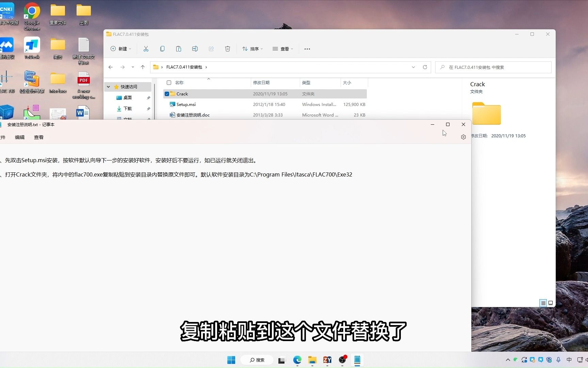The width and height of the screenshot is (588, 368).
Task: Click FLAC7.0.411安装包 breadcrumb segment
Action: (x=184, y=67)
